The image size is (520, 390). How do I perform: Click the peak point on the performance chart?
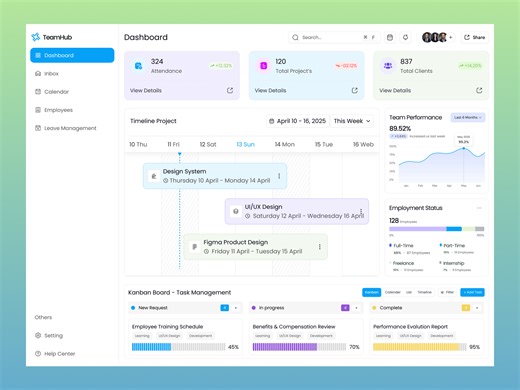point(463,148)
